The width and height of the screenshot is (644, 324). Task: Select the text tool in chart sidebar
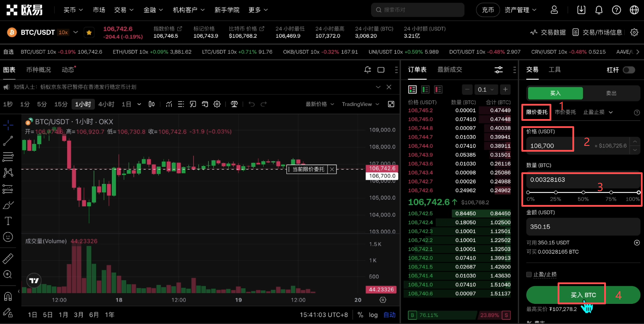pos(8,221)
